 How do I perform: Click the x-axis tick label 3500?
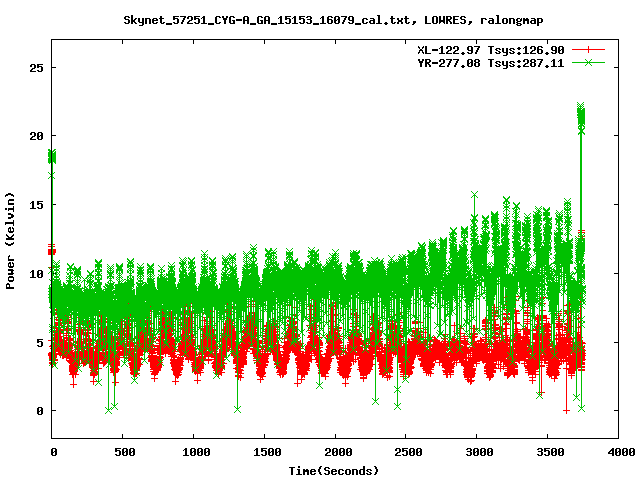pos(550,452)
